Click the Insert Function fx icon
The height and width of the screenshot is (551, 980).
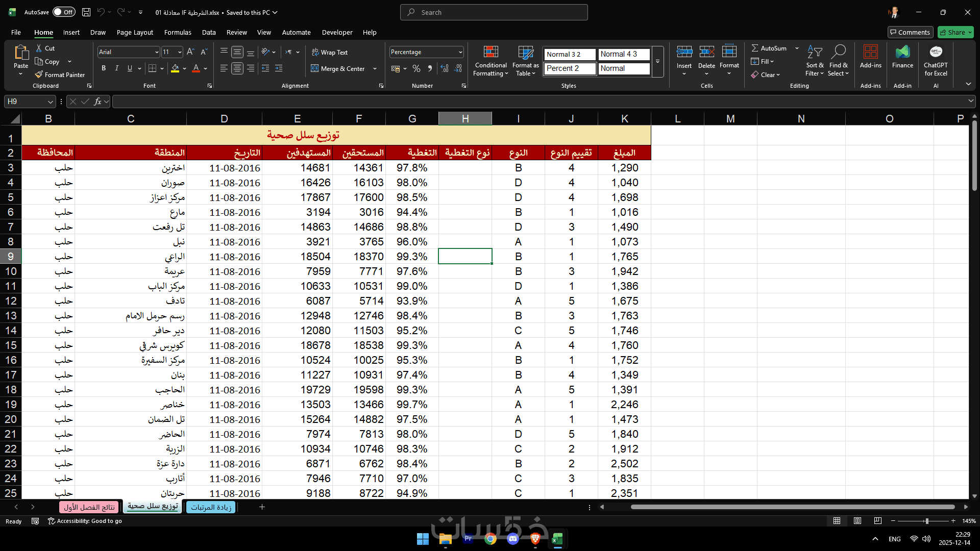[x=97, y=102]
